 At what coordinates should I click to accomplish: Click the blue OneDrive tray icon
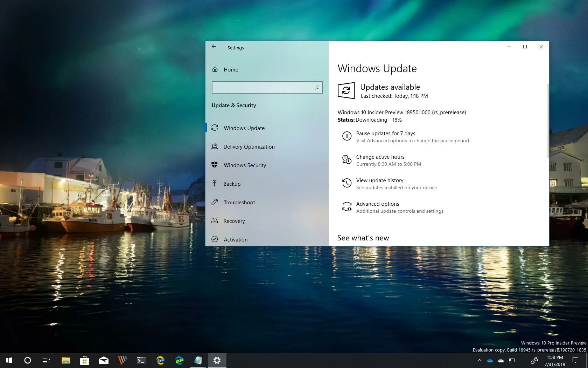(x=490, y=361)
